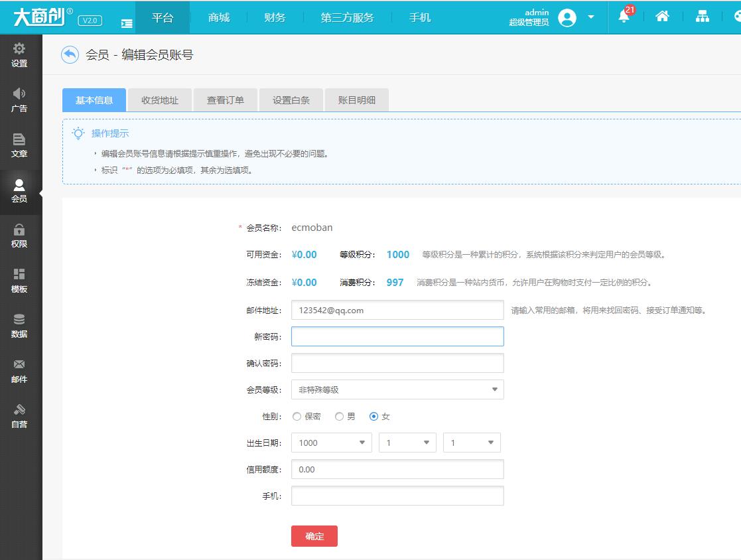
Task: Expand the birth year dropdown showing 1000
Action: pyautogui.click(x=330, y=443)
